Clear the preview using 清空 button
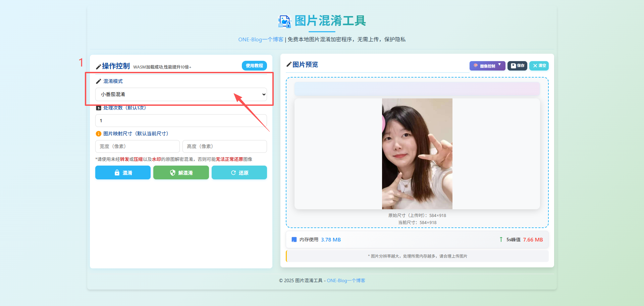 click(x=539, y=66)
